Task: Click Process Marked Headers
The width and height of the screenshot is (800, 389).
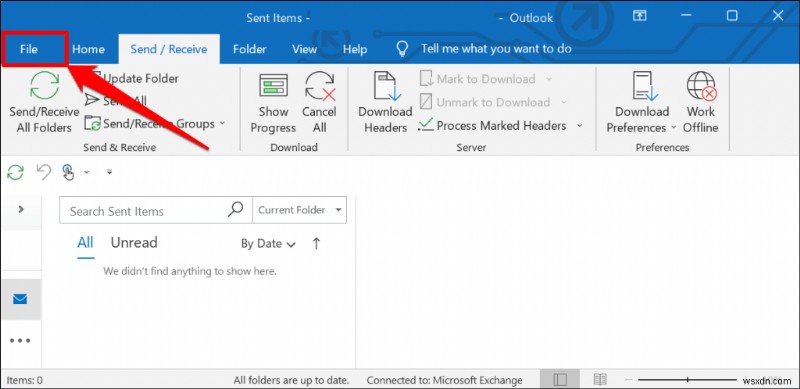Action: coord(493,126)
